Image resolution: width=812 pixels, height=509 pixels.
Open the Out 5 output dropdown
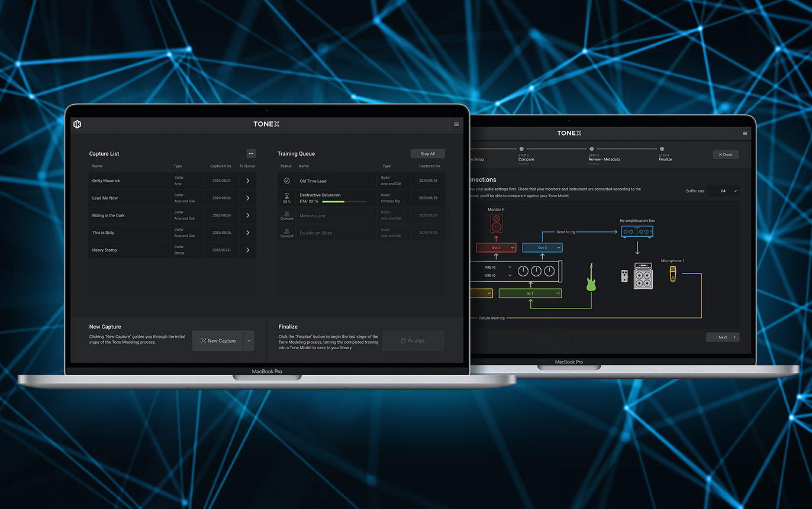click(x=542, y=247)
